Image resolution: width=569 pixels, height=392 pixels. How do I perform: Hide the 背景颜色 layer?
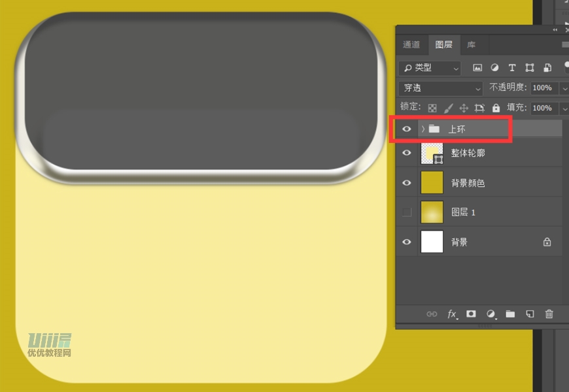(x=407, y=182)
